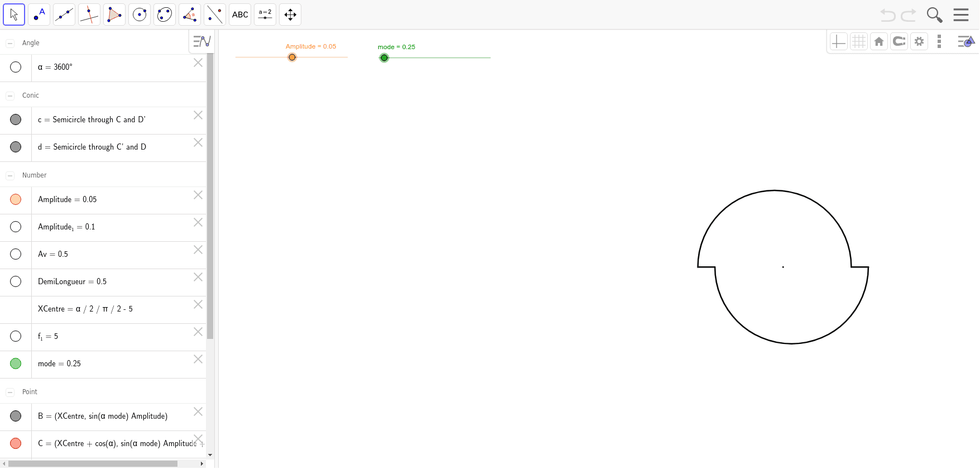This screenshot has height=469, width=980.
Task: Toggle axes display in Graphics view
Action: click(838, 41)
